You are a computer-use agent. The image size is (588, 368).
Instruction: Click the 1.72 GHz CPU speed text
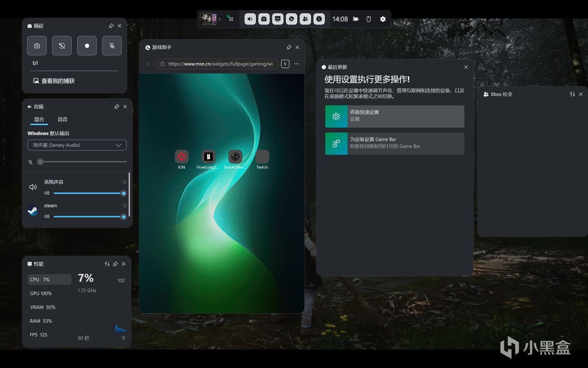87,290
